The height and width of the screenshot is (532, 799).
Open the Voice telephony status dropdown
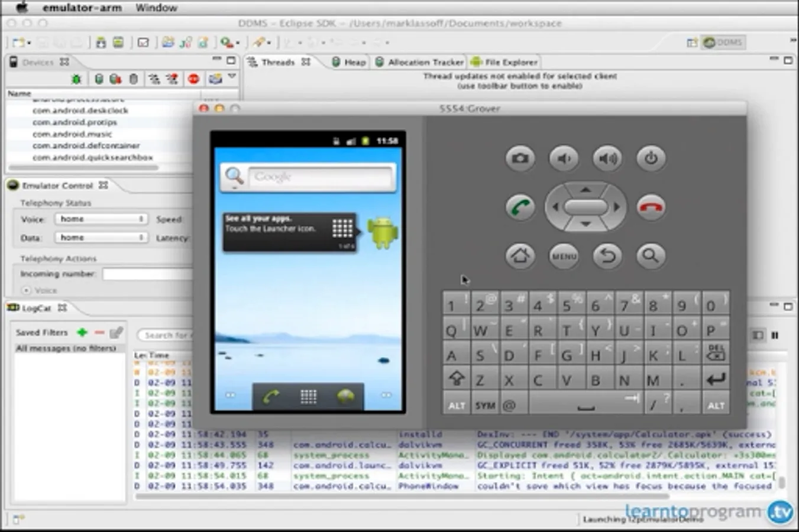pyautogui.click(x=101, y=219)
